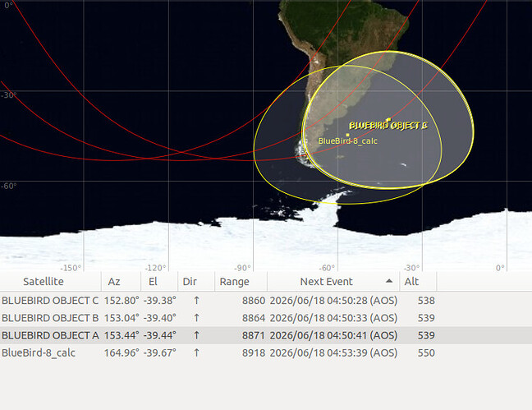Click range value 8864

[x=254, y=318]
